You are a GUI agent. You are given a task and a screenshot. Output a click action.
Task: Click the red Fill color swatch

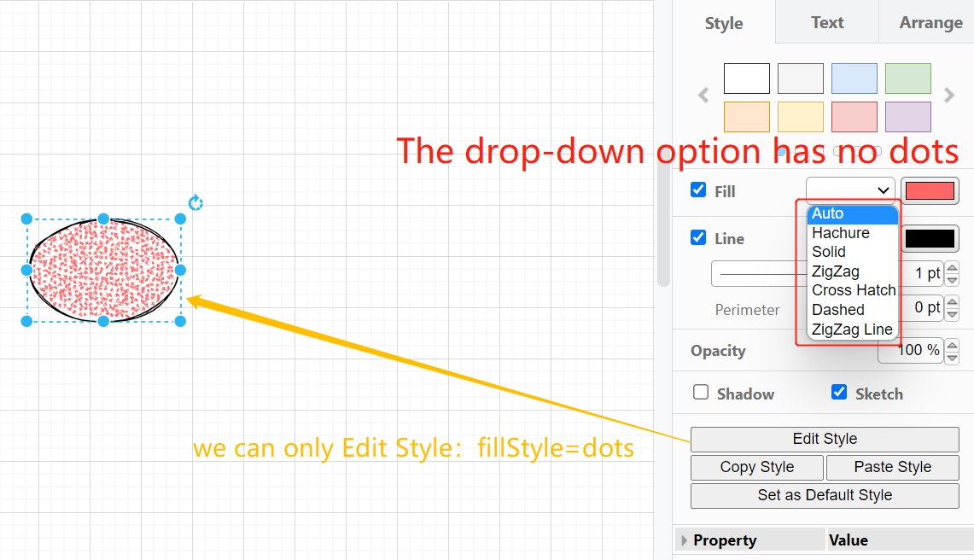[x=930, y=190]
